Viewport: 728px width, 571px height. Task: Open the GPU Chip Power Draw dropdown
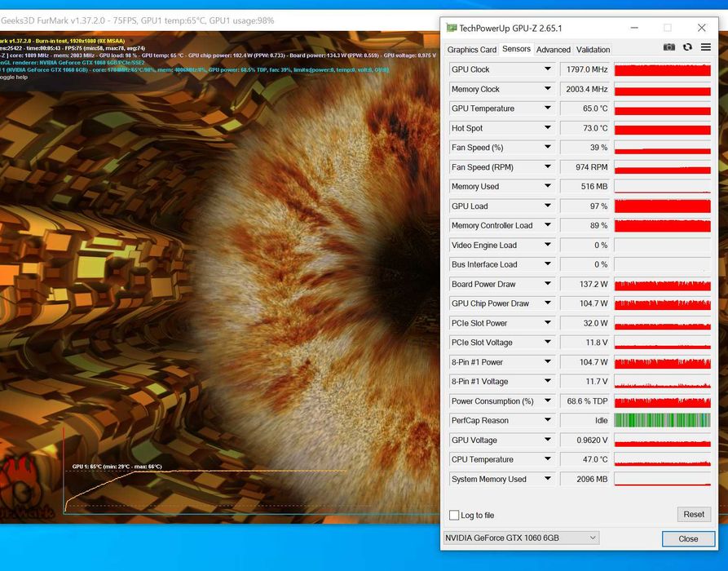click(x=548, y=303)
